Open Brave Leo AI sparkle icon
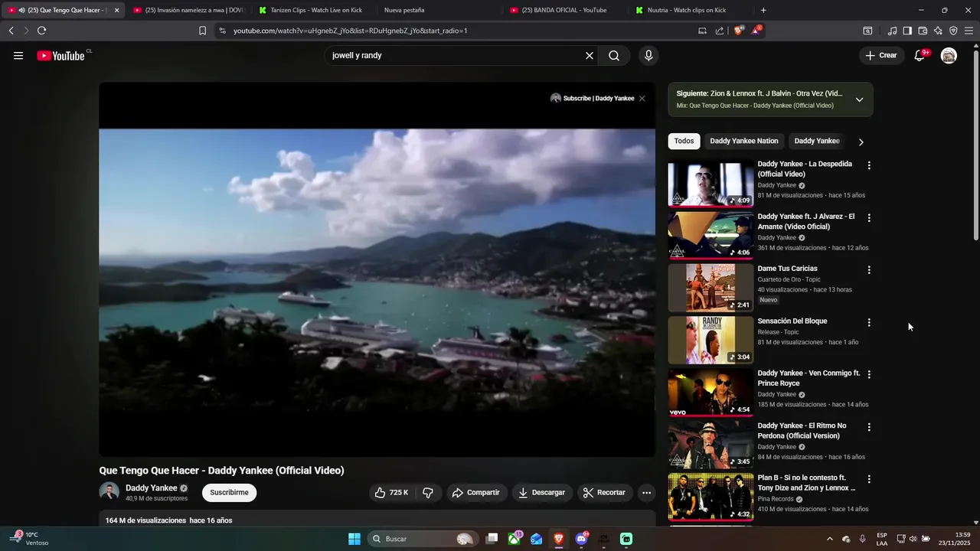The height and width of the screenshot is (551, 980). click(x=938, y=31)
